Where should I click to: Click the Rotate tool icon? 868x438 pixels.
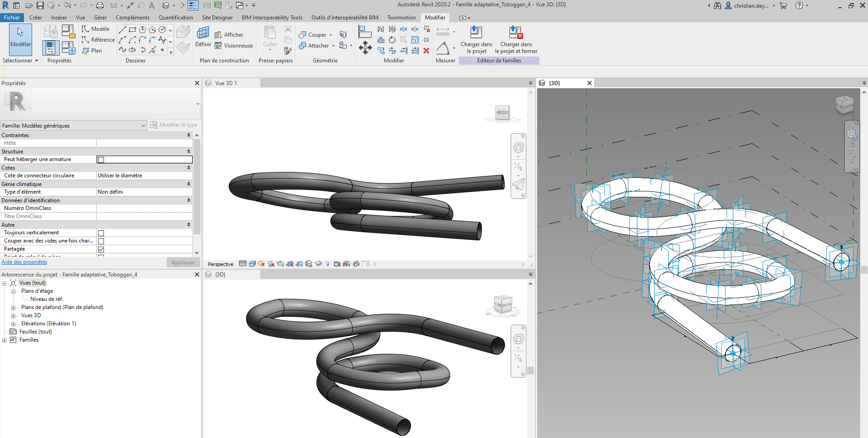(x=392, y=40)
